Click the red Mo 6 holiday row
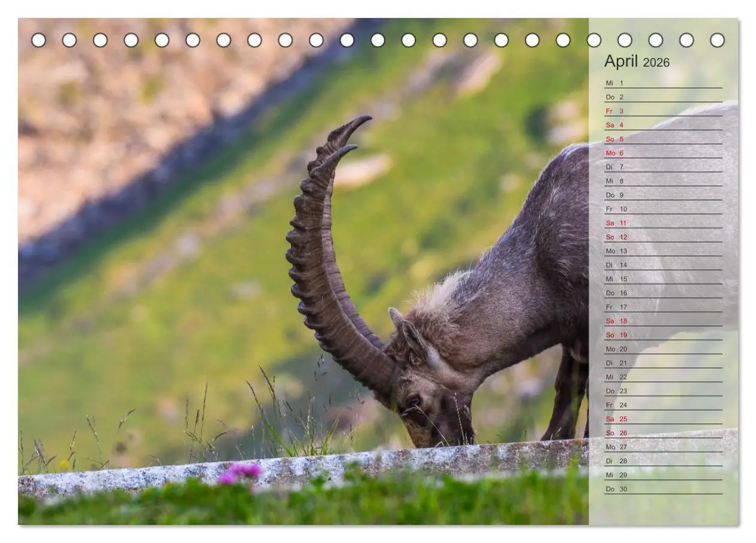Image resolution: width=756 pixels, height=543 pixels. click(x=663, y=153)
